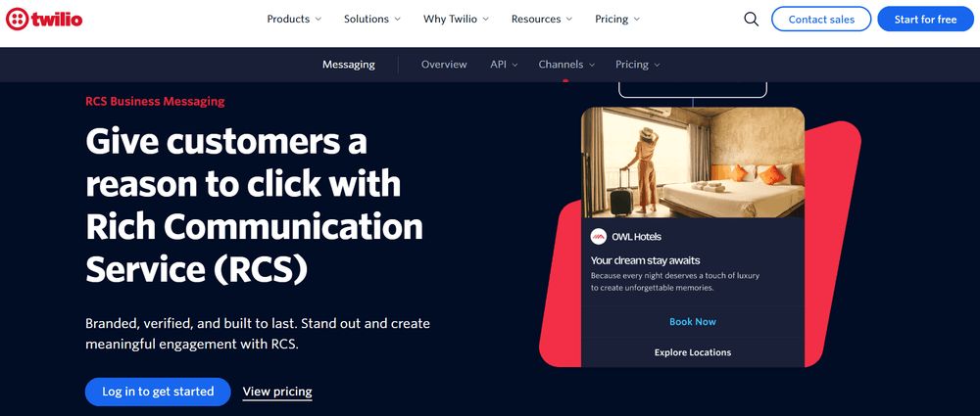Select Messaging in the sub-navigation bar
Screen dimensions: 980x416
point(349,65)
